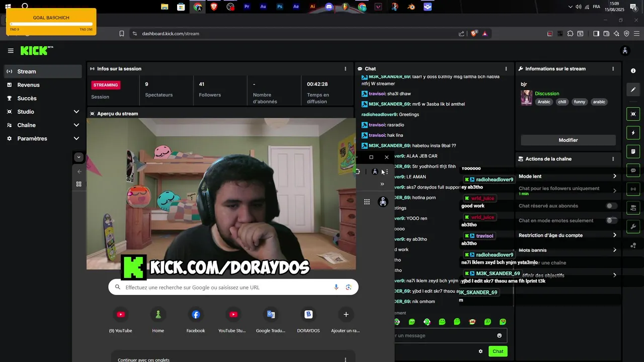Expand the Chaîne menu

[43, 125]
